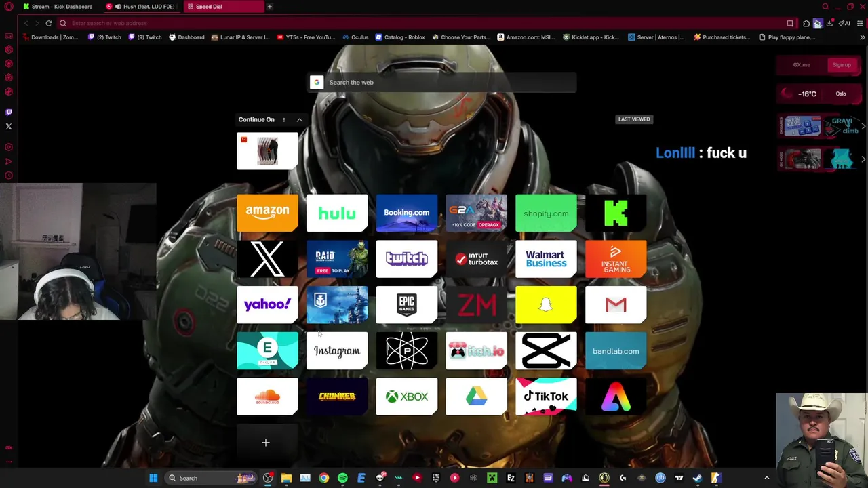Focus the search or web address bar
The height and width of the screenshot is (488, 868).
pos(420,23)
